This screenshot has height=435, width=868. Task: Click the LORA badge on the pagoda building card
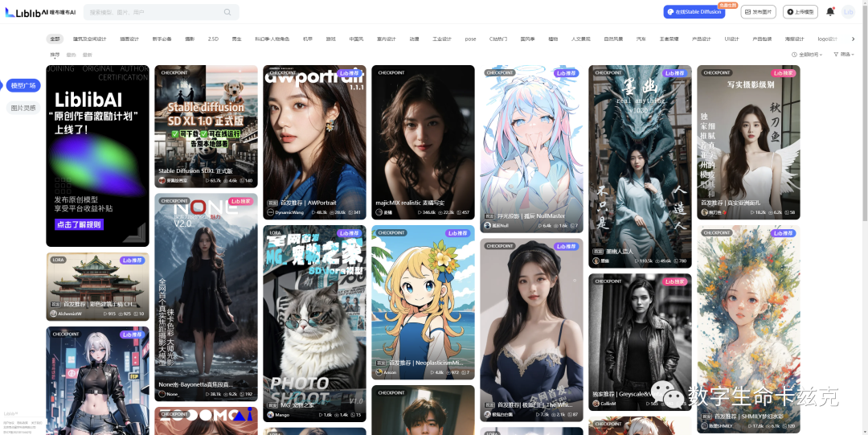coord(58,260)
